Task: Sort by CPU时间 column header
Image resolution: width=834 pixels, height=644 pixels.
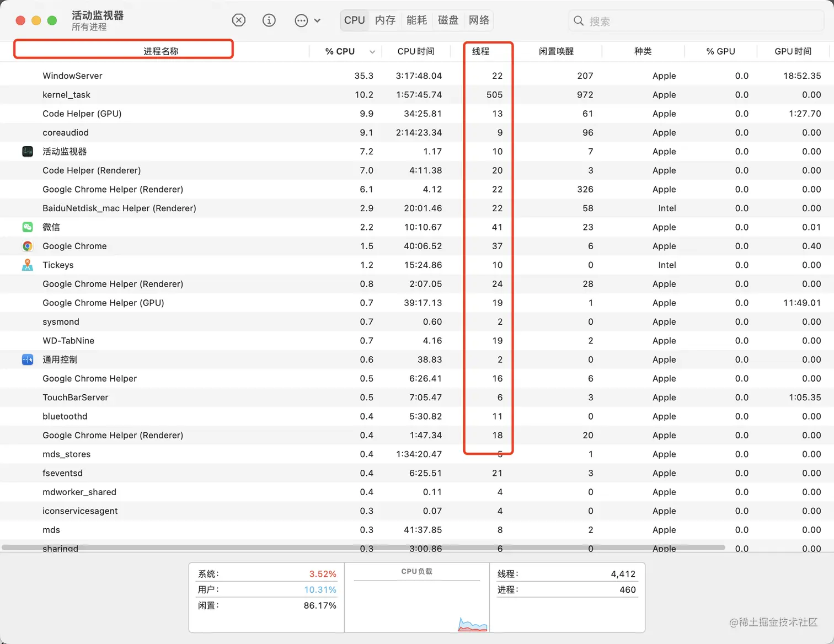Action: click(x=416, y=51)
